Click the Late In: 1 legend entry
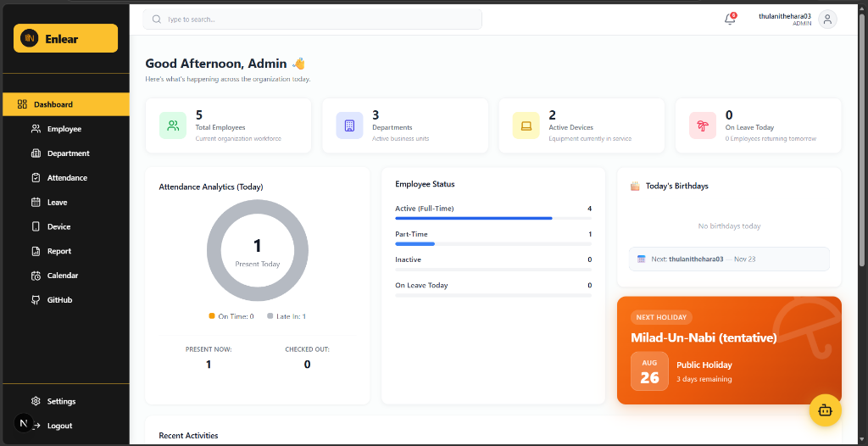 (x=287, y=316)
